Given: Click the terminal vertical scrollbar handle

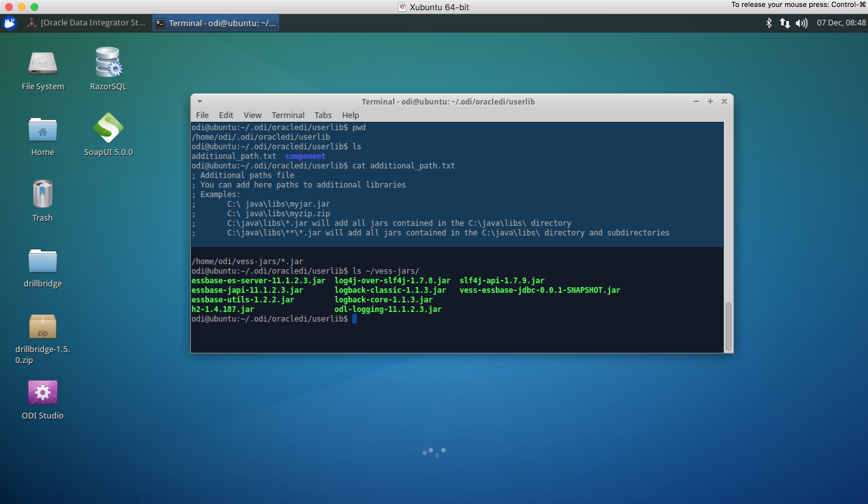Looking at the screenshot, I should point(728,326).
